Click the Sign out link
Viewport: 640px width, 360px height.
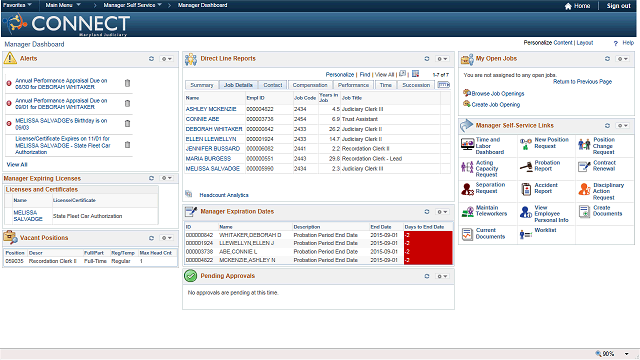tap(618, 6)
